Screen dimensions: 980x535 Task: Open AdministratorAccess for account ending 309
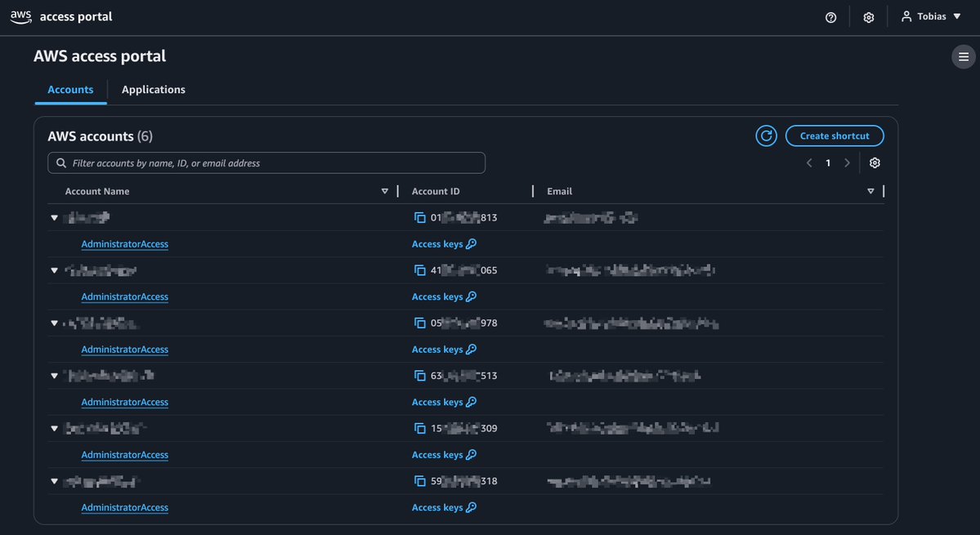pos(124,454)
